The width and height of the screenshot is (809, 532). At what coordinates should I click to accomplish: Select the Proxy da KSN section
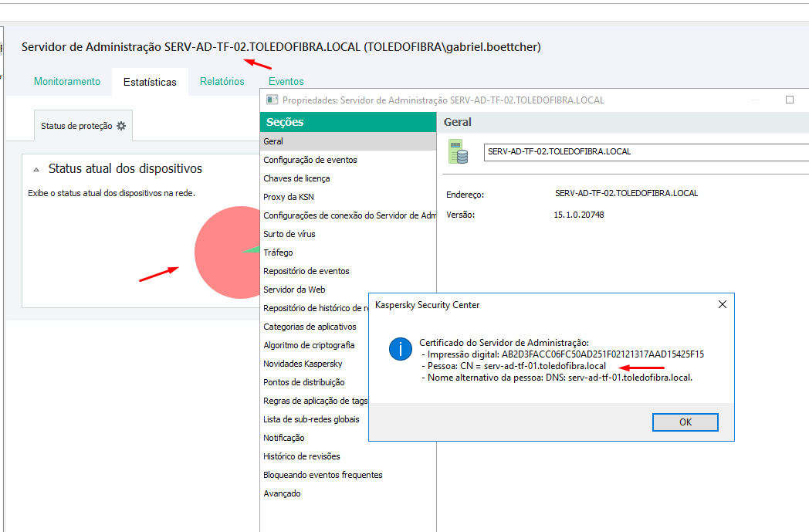point(348,197)
